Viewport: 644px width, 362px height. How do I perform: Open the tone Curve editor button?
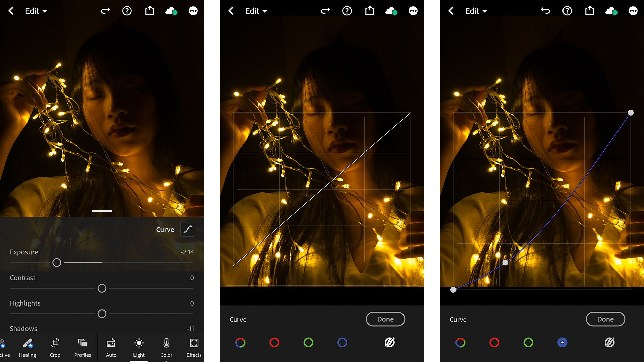pyautogui.click(x=187, y=229)
